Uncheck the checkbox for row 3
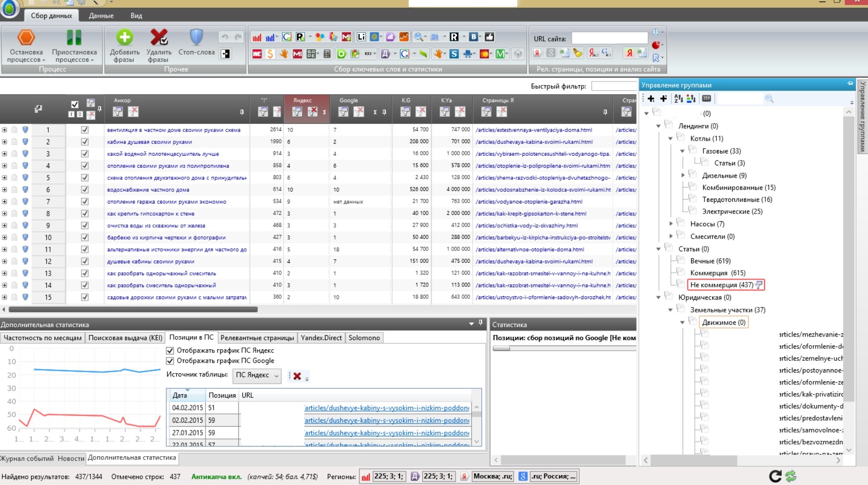This screenshot has height=485, width=868. pyautogui.click(x=85, y=154)
